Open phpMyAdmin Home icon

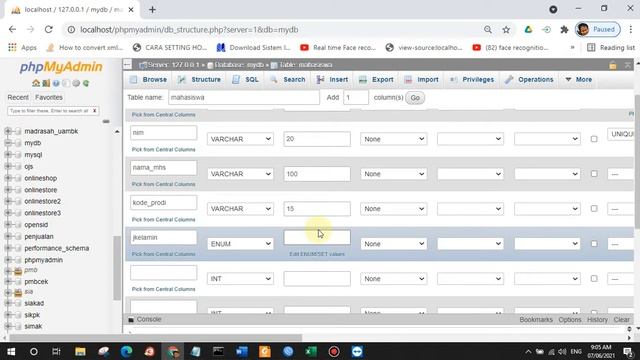click(x=36, y=83)
